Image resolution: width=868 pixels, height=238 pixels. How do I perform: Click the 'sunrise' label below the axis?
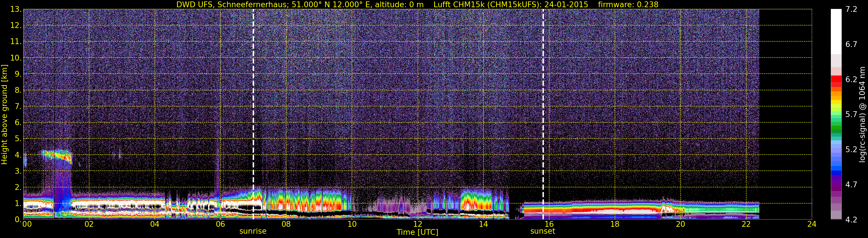tap(253, 231)
